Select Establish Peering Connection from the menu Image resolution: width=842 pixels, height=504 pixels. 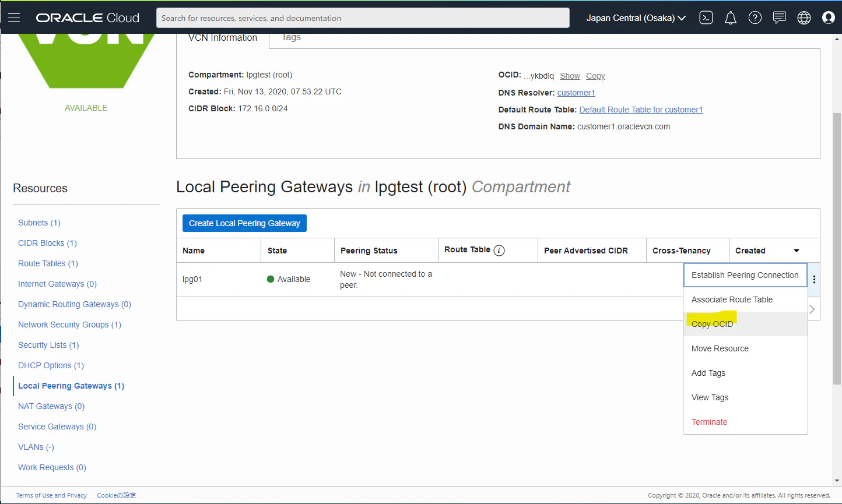pos(745,275)
